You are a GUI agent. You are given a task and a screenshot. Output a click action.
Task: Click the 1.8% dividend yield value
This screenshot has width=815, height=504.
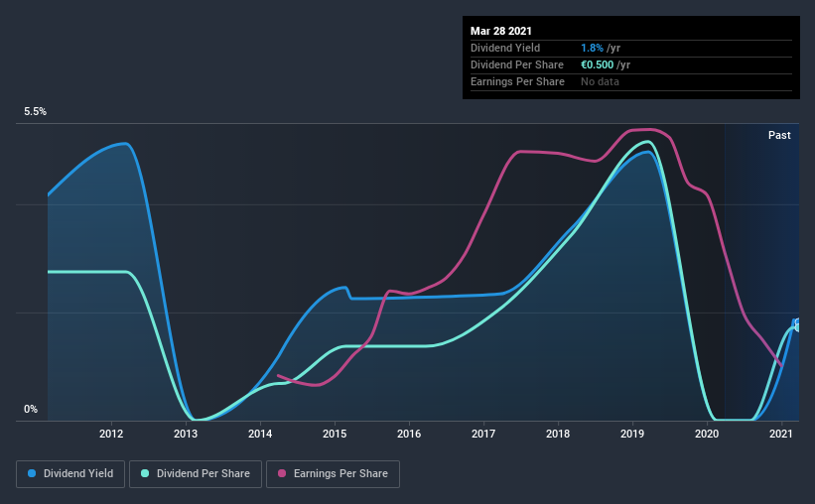pos(592,48)
